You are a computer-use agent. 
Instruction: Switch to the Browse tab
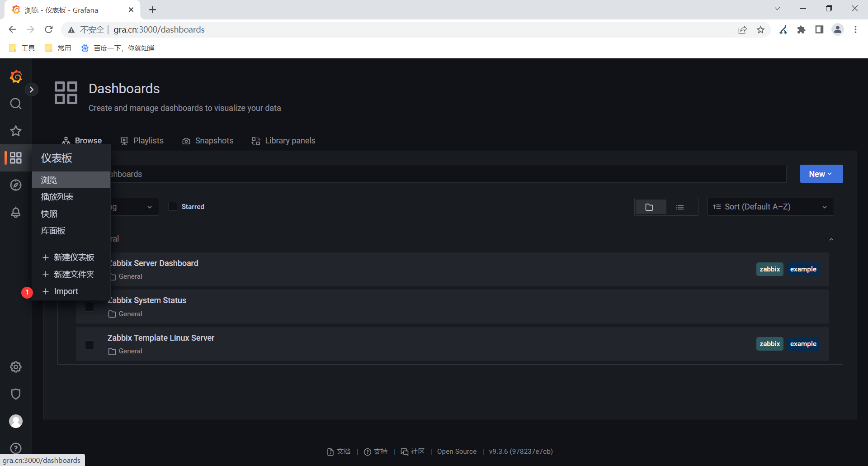coord(82,141)
